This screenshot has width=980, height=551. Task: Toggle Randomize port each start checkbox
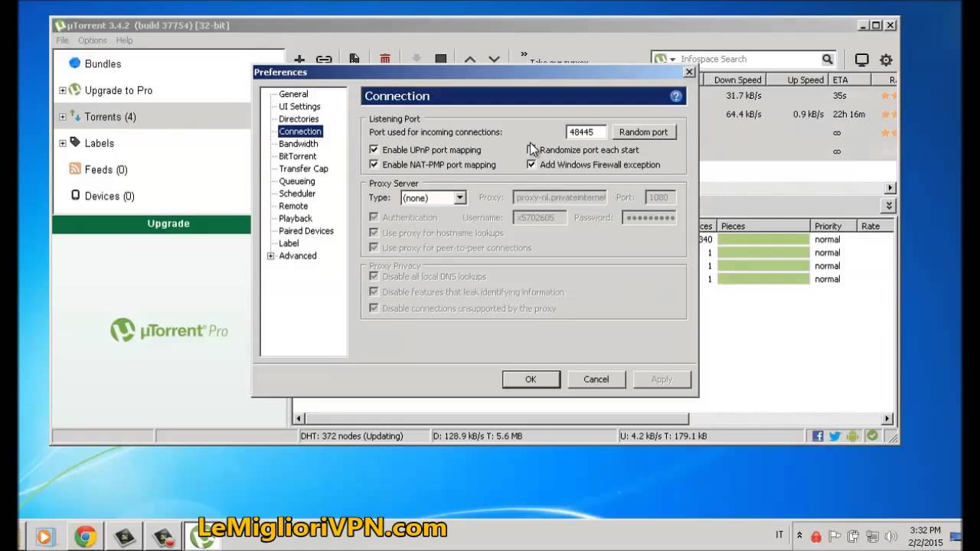click(x=531, y=150)
